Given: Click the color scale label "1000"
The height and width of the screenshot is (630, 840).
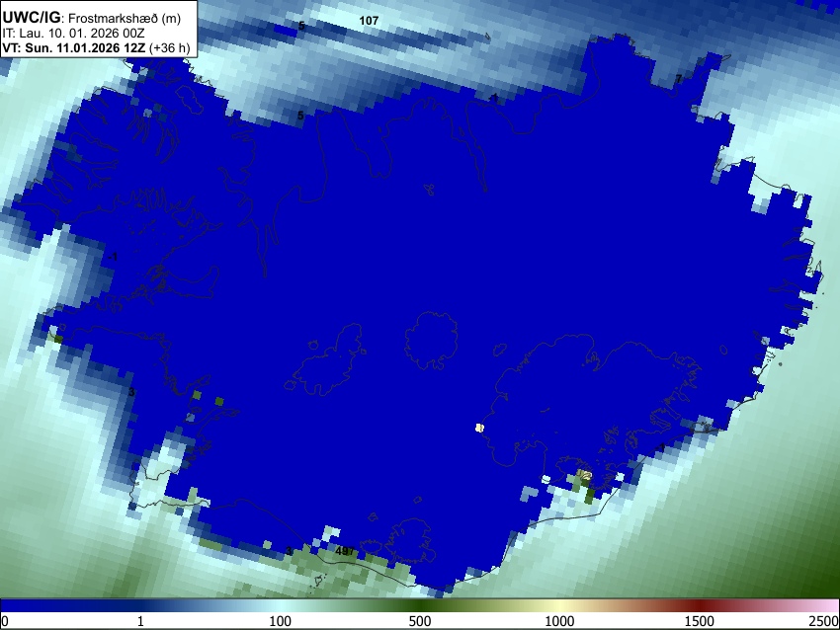Looking at the screenshot, I should coord(559,621).
